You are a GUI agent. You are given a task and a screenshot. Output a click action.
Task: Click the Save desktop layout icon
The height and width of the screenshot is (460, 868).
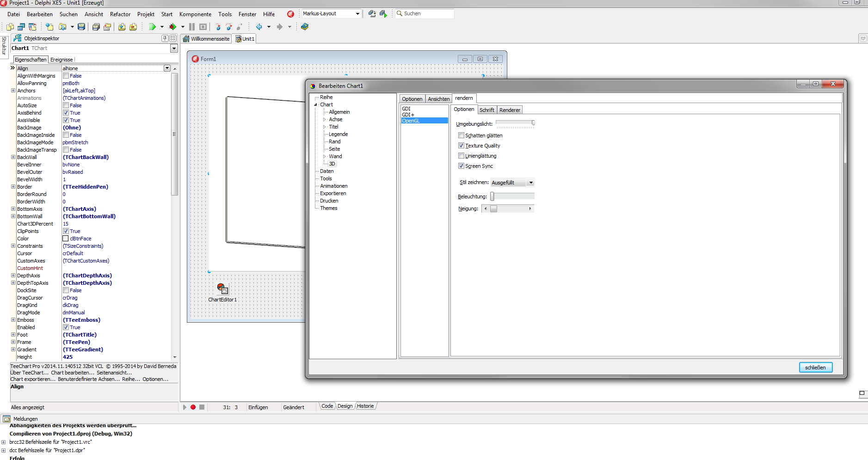(x=372, y=14)
